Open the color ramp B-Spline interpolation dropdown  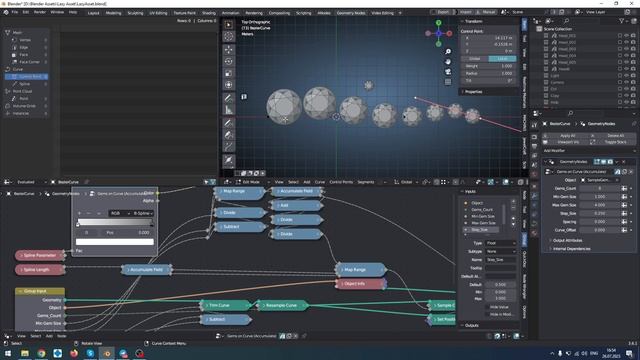[142, 213]
